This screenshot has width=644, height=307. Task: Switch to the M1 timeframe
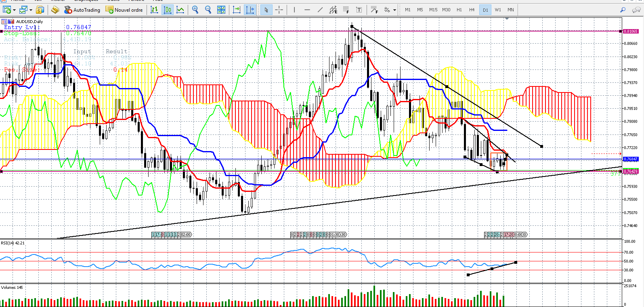click(408, 10)
